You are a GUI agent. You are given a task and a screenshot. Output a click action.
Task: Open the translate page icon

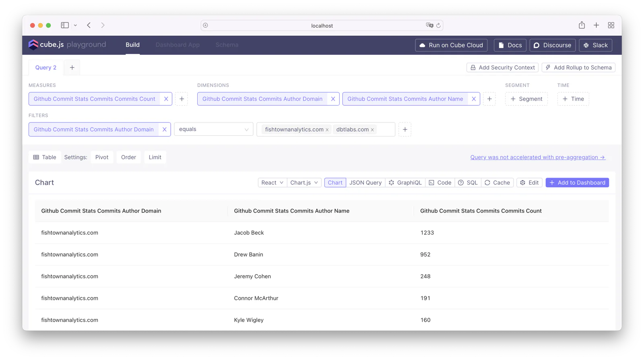point(429,25)
